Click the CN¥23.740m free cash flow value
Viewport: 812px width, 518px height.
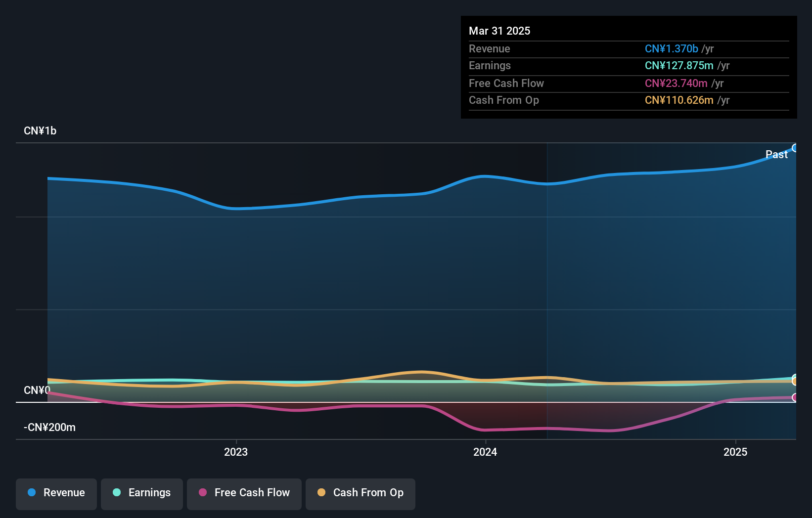676,83
